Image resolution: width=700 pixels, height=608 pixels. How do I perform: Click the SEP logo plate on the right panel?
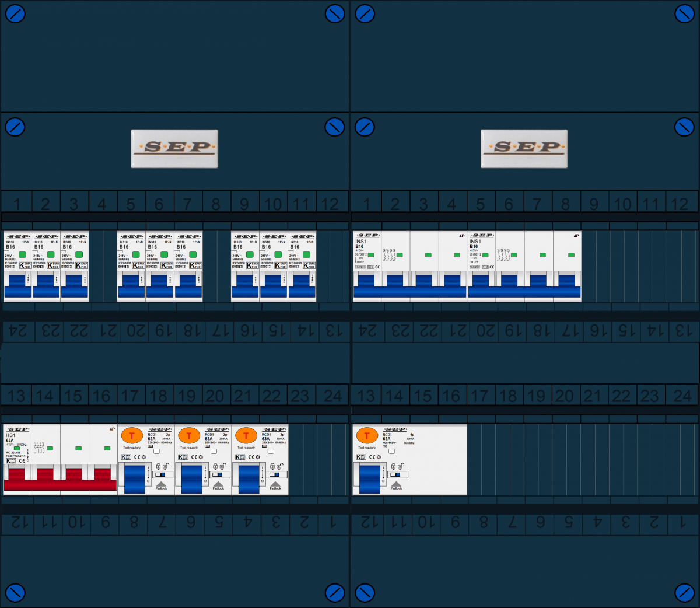524,149
